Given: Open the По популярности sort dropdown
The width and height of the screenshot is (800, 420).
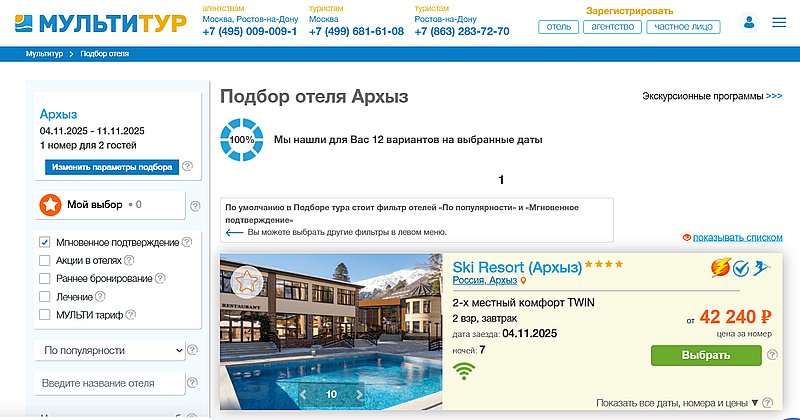Looking at the screenshot, I should (110, 351).
